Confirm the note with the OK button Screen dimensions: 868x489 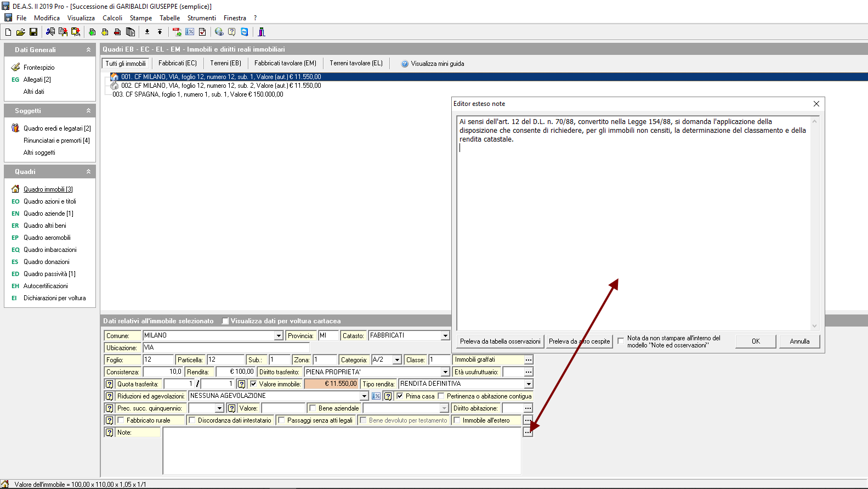click(756, 341)
